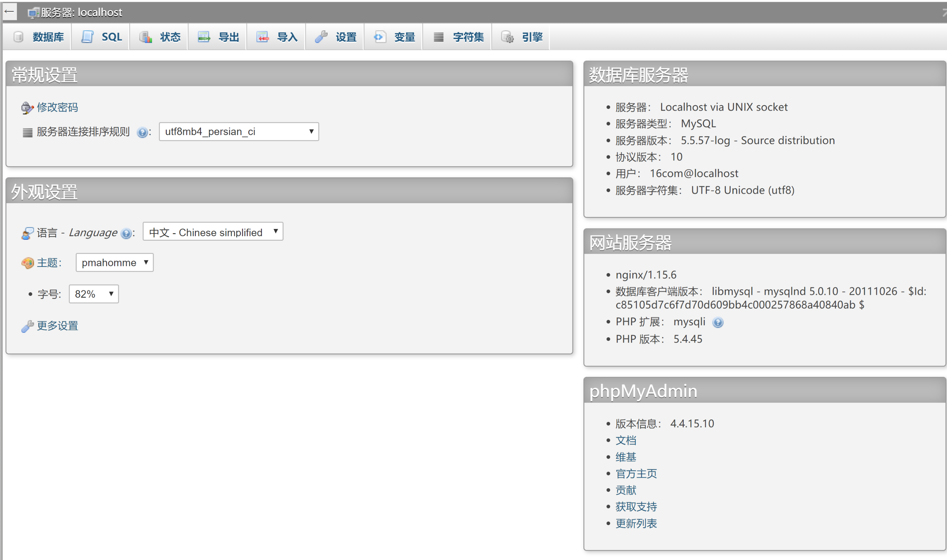The width and height of the screenshot is (947, 560).
Task: Select the nginx/1.15.6 text
Action: click(646, 275)
